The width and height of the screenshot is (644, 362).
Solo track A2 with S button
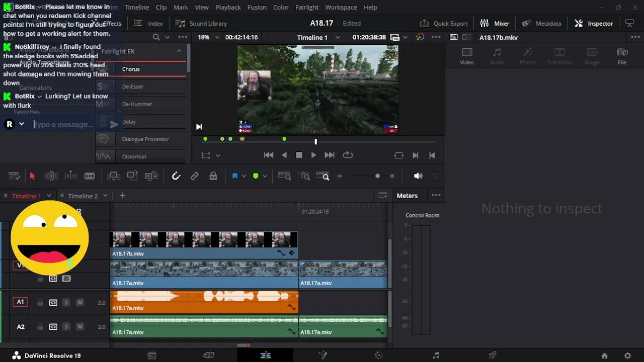pos(66,327)
